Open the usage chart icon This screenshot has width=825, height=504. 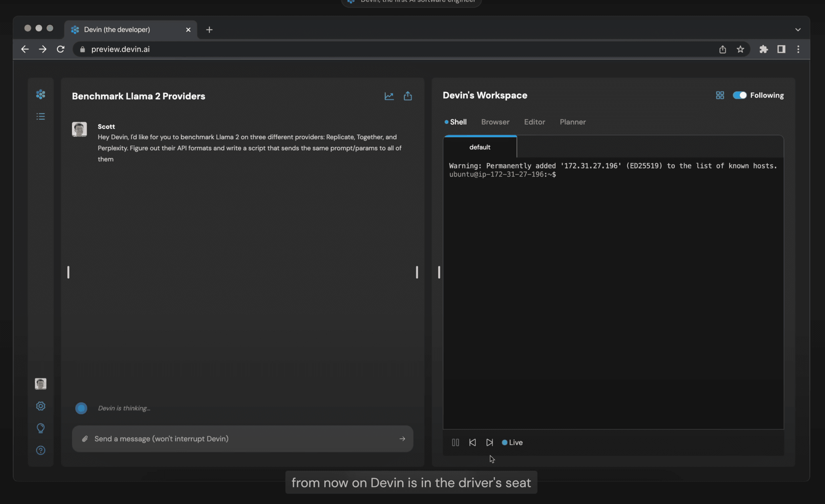(x=389, y=96)
